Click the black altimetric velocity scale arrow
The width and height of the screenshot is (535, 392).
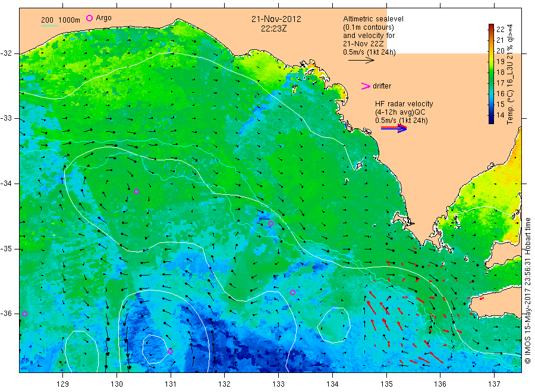pos(361,61)
